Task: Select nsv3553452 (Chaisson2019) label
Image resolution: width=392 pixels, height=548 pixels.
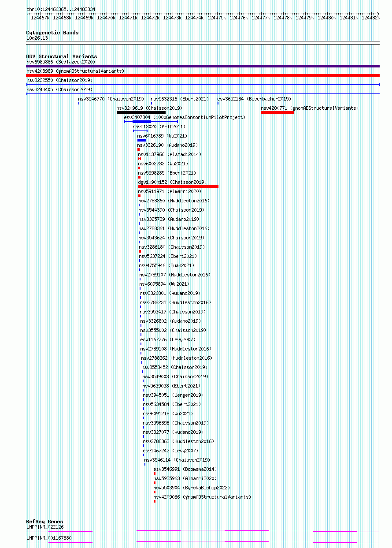Action: 174,368
